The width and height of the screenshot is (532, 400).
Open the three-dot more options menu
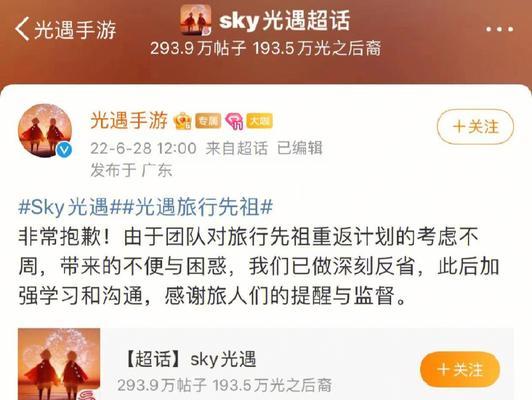point(499,29)
